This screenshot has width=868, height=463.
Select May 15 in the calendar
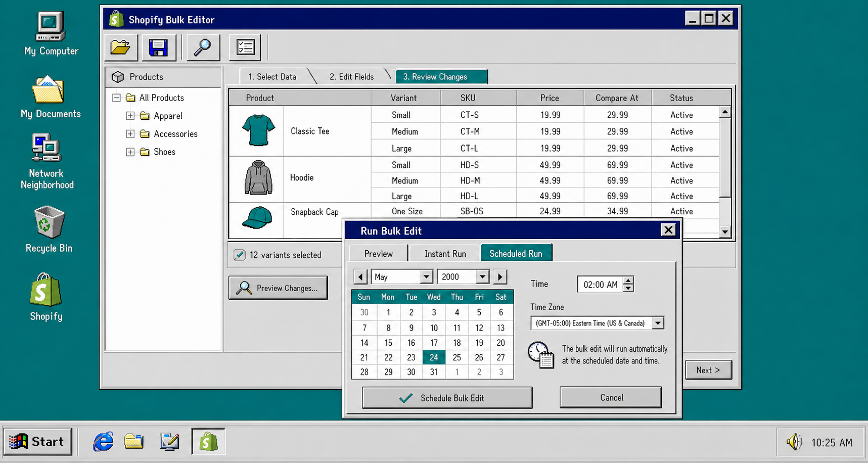[x=388, y=343]
